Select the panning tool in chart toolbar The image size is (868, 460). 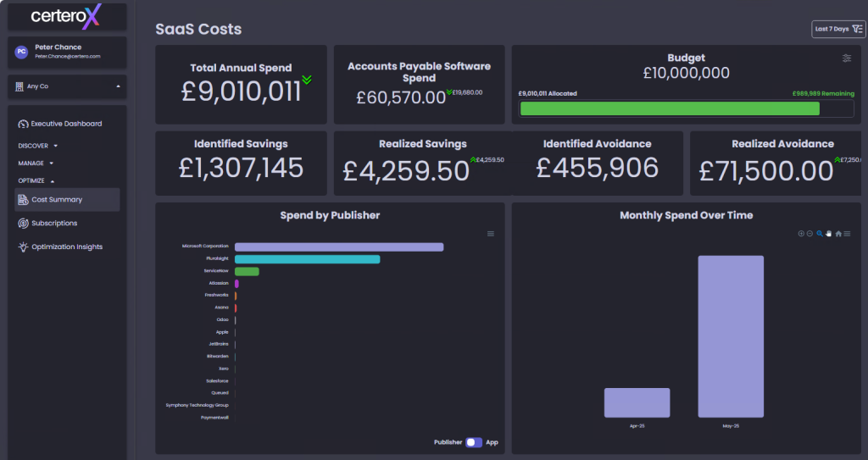pyautogui.click(x=829, y=234)
